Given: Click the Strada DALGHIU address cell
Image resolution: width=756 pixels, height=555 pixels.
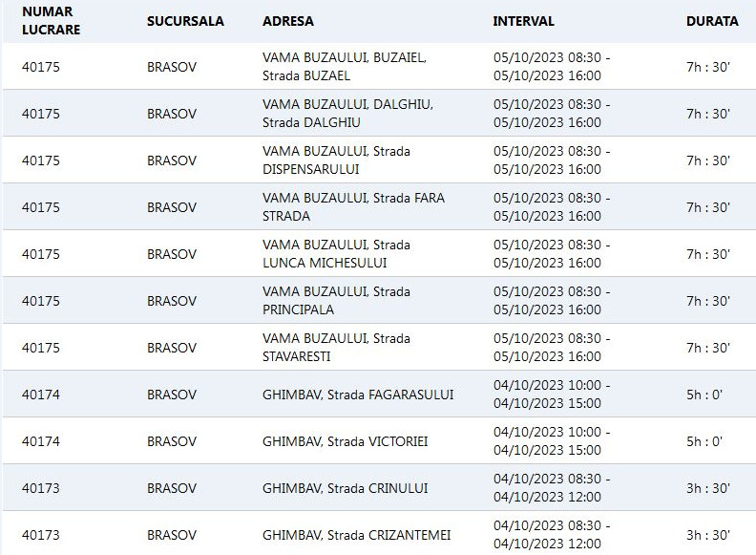Looking at the screenshot, I should tap(347, 114).
